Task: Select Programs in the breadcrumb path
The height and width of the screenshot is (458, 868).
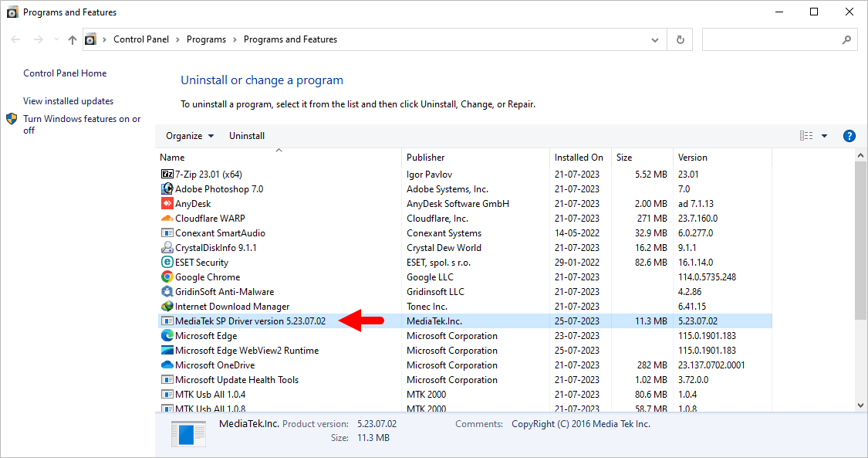Action: tap(206, 39)
